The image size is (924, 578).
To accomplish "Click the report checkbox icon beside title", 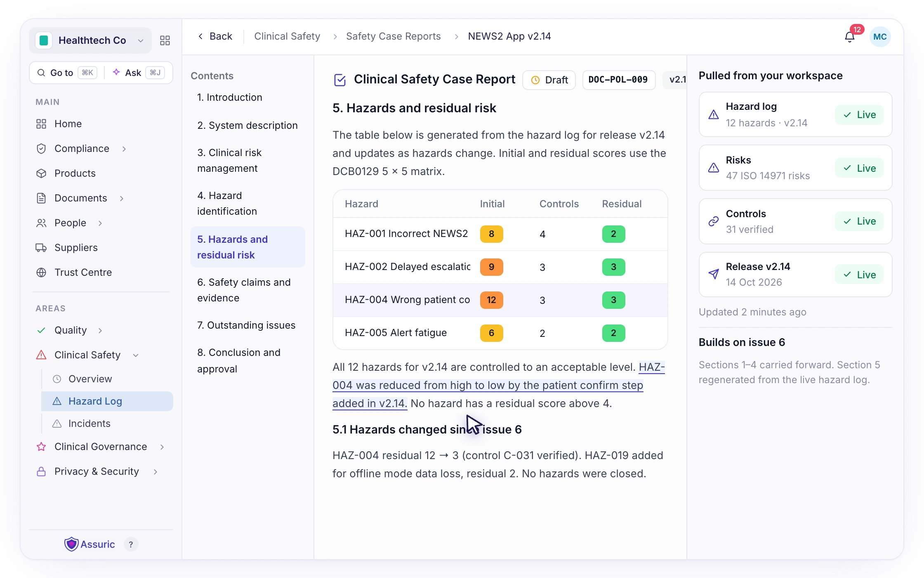I will click(340, 80).
